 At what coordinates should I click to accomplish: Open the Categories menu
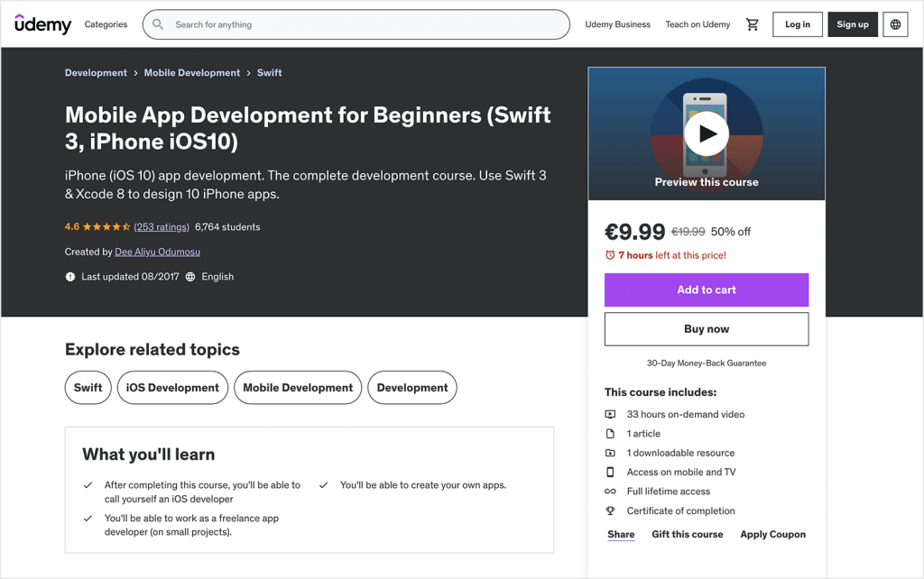click(x=106, y=24)
